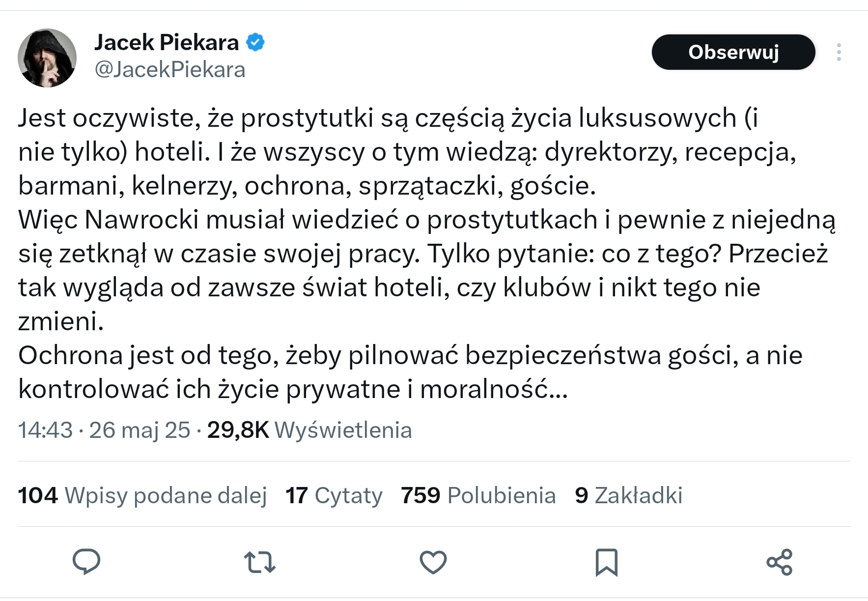The height and width of the screenshot is (601, 868).
Task: Click the Obserwuj follow button
Action: 733,52
